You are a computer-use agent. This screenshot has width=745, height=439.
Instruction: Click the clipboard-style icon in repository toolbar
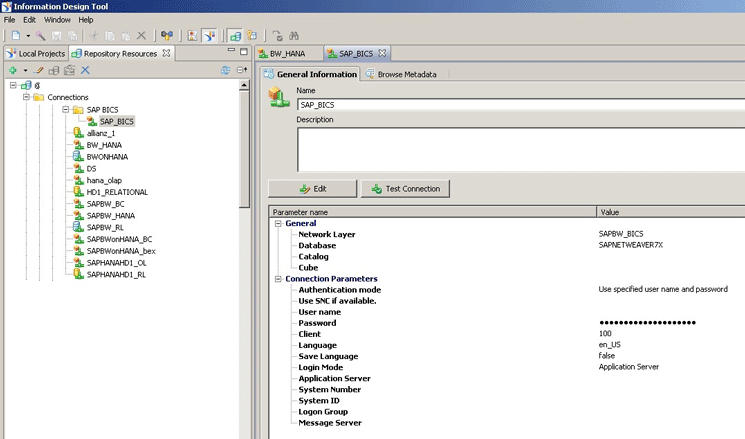[x=69, y=70]
